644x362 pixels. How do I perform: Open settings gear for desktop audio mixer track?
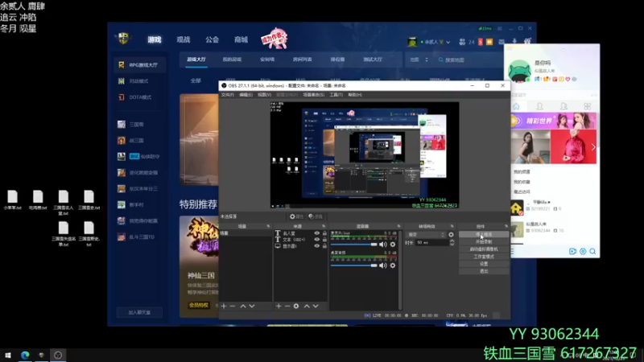[x=393, y=265]
